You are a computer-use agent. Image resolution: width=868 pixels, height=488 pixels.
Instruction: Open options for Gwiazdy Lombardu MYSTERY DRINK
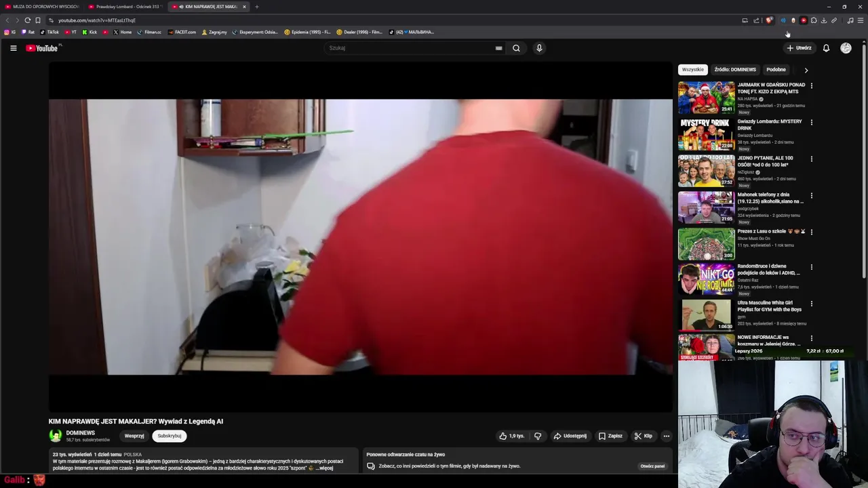[x=811, y=122]
